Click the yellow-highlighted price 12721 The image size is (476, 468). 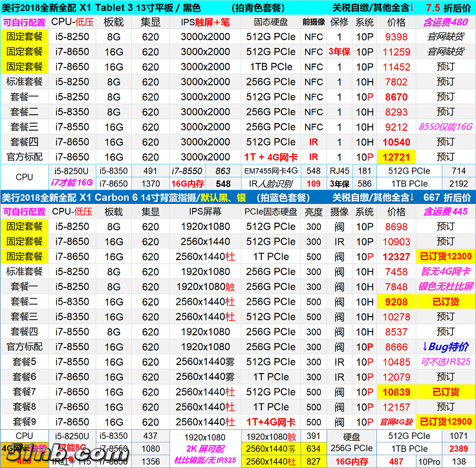(x=396, y=157)
